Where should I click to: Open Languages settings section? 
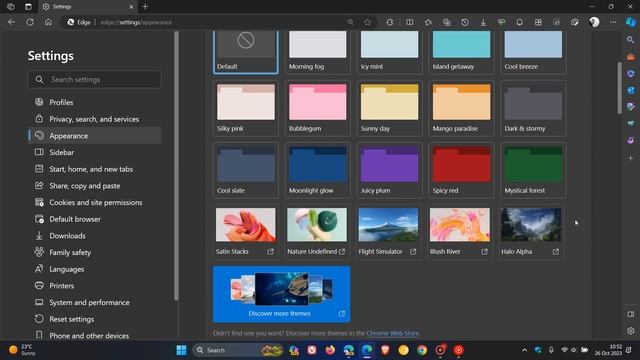pyautogui.click(x=95, y=269)
